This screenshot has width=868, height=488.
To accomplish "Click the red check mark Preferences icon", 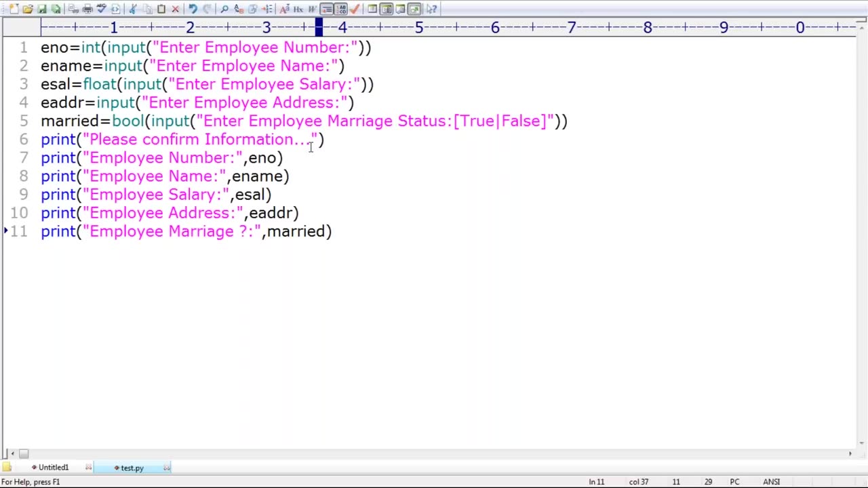I will [354, 9].
